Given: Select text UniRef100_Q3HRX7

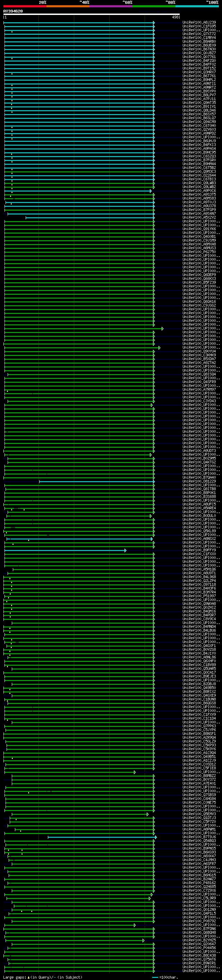Looking at the screenshot, I should click(x=199, y=72).
